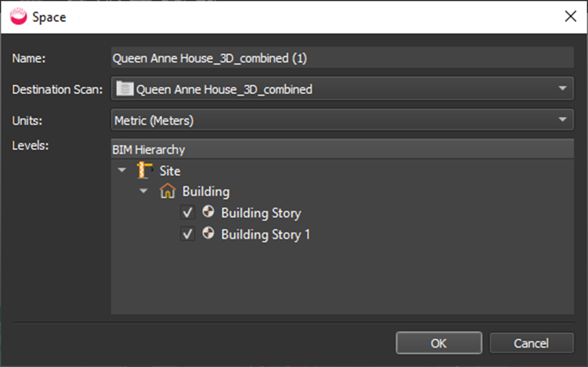This screenshot has width=588, height=367.
Task: Collapse the Building tree node
Action: (143, 192)
